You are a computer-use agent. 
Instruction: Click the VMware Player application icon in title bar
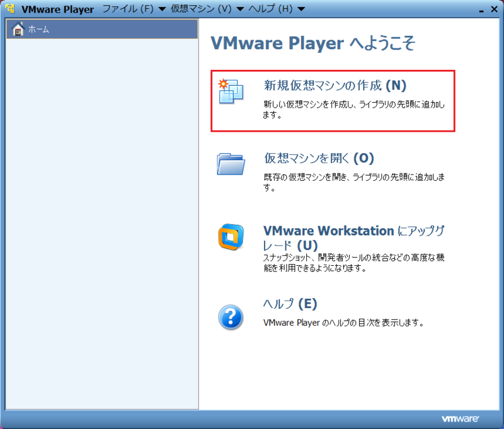pyautogui.click(x=9, y=9)
